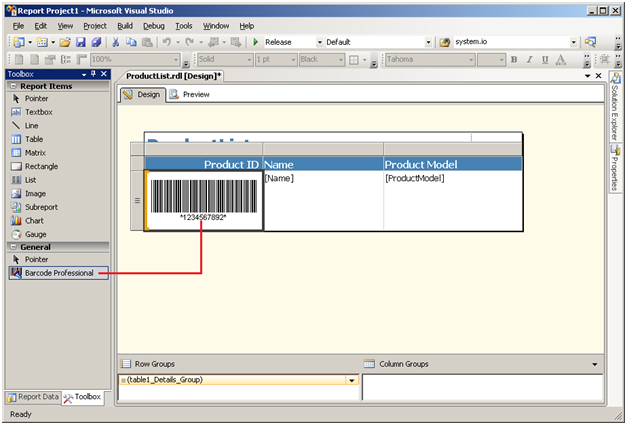627x425 pixels.
Task: Toggle Italic formatting button
Action: pos(529,60)
